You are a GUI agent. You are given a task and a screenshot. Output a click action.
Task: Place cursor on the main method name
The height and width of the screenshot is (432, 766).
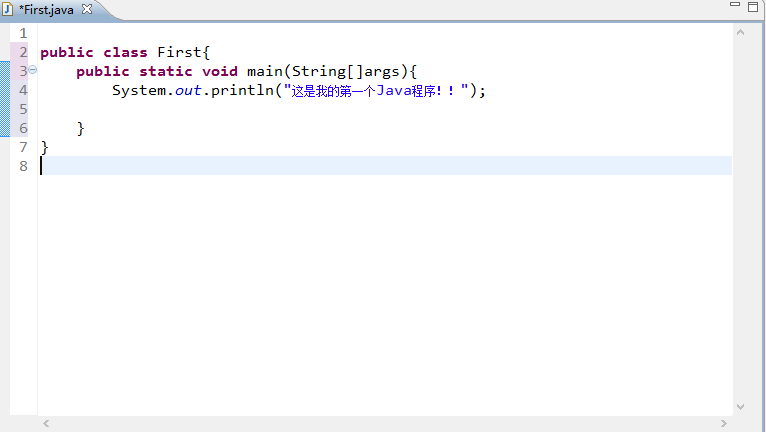tap(265, 71)
